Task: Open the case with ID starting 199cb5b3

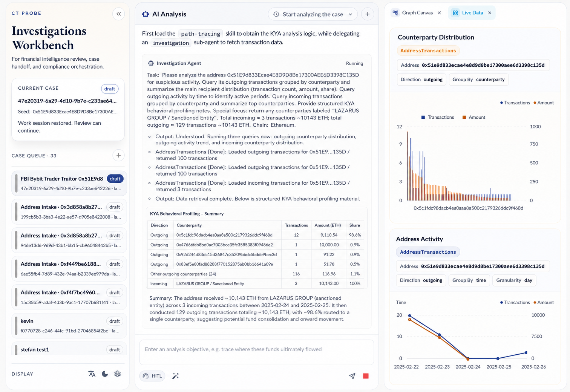Action: [69, 211]
